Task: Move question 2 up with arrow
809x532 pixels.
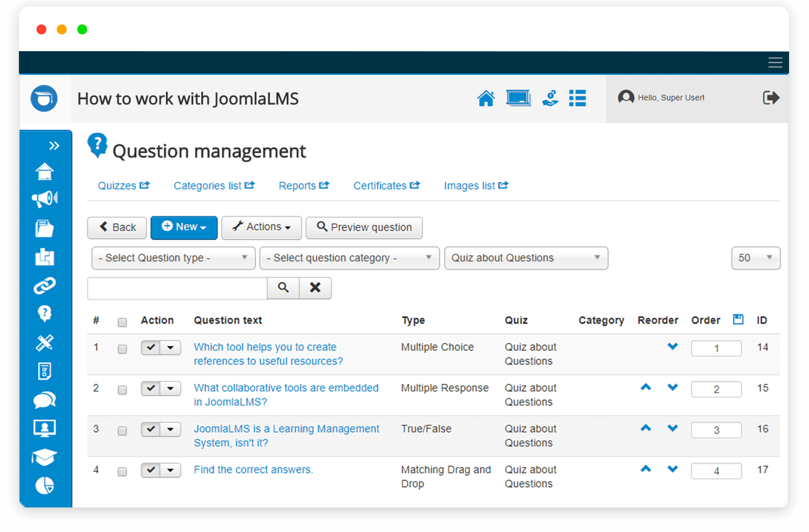Action: coord(646,387)
